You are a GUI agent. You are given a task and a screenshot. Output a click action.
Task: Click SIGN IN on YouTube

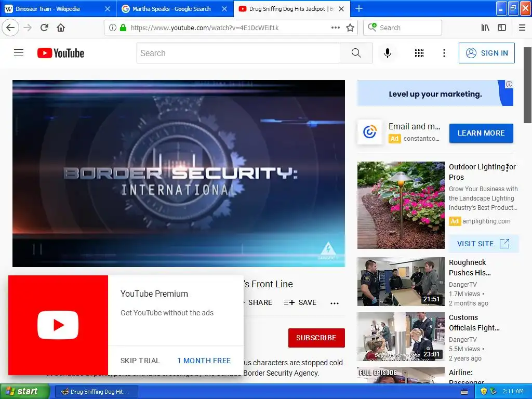click(486, 53)
